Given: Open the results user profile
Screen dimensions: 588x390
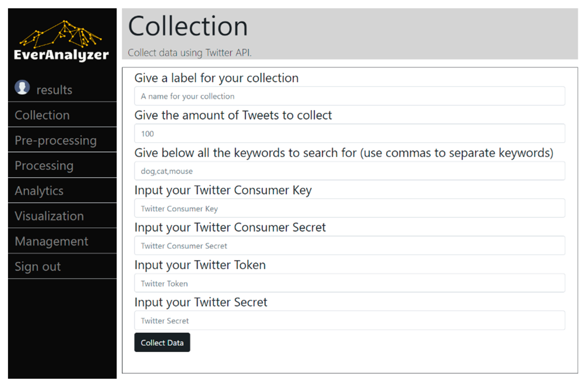Looking at the screenshot, I should point(54,90).
